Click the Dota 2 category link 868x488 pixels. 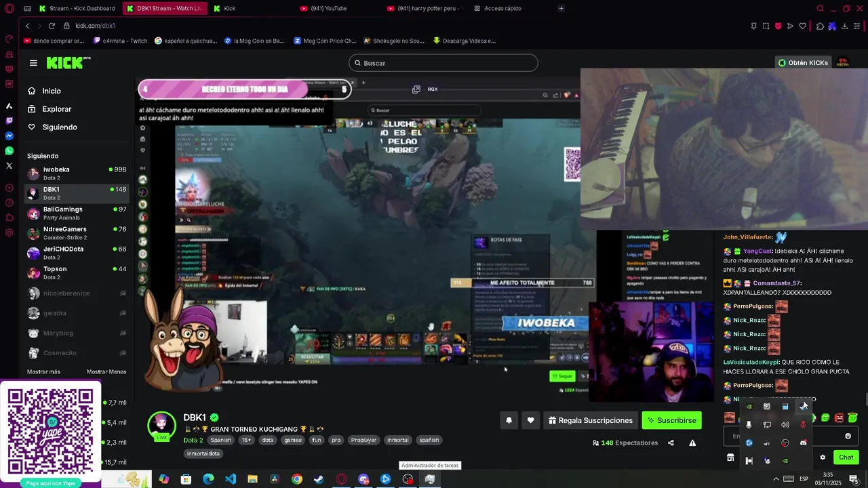pos(193,440)
